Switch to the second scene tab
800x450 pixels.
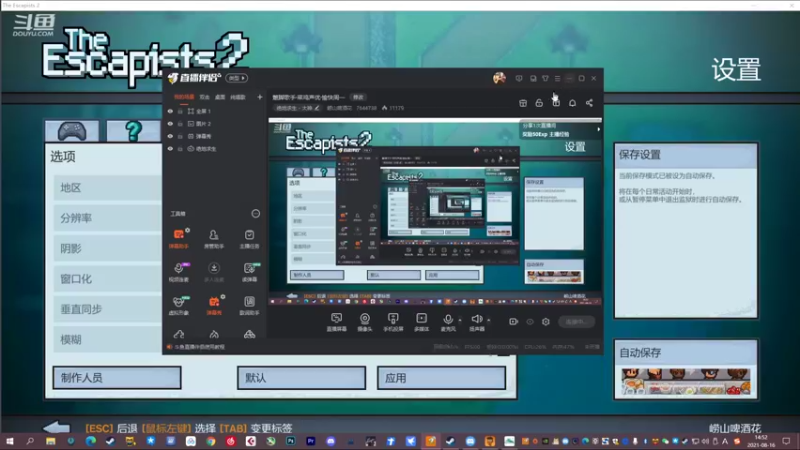click(x=205, y=97)
